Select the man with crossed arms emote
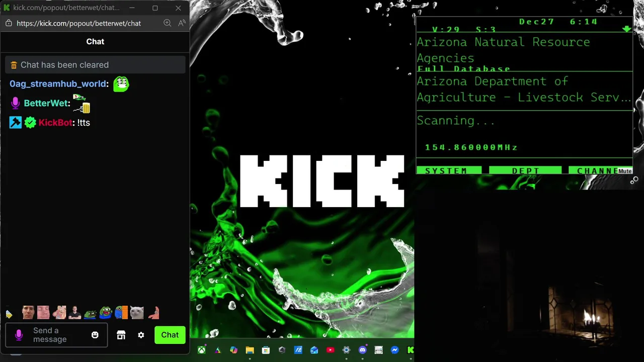 coord(74,313)
